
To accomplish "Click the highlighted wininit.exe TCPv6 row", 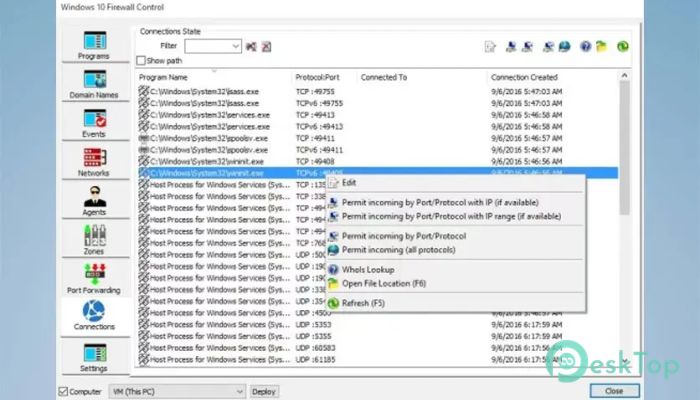I will [x=377, y=173].
